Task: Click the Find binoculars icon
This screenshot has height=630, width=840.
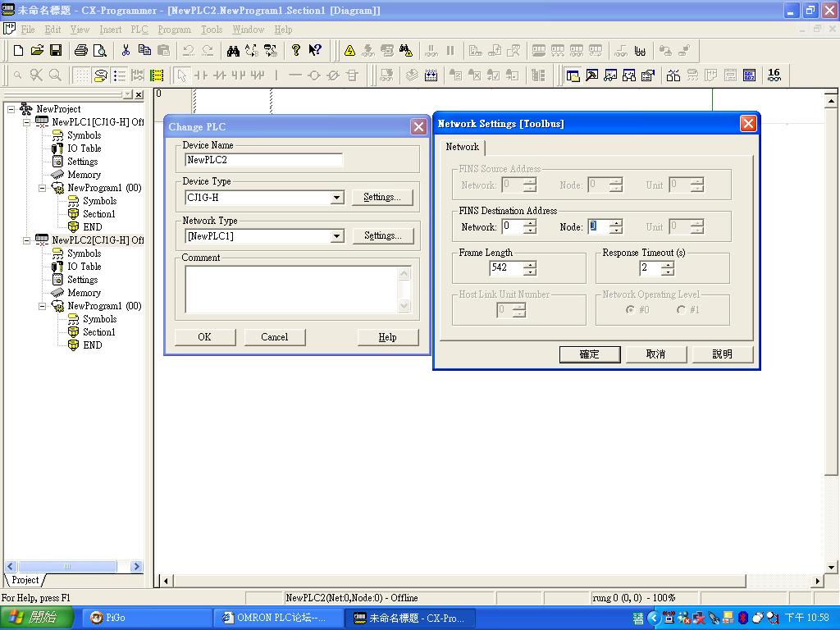Action: click(233, 50)
